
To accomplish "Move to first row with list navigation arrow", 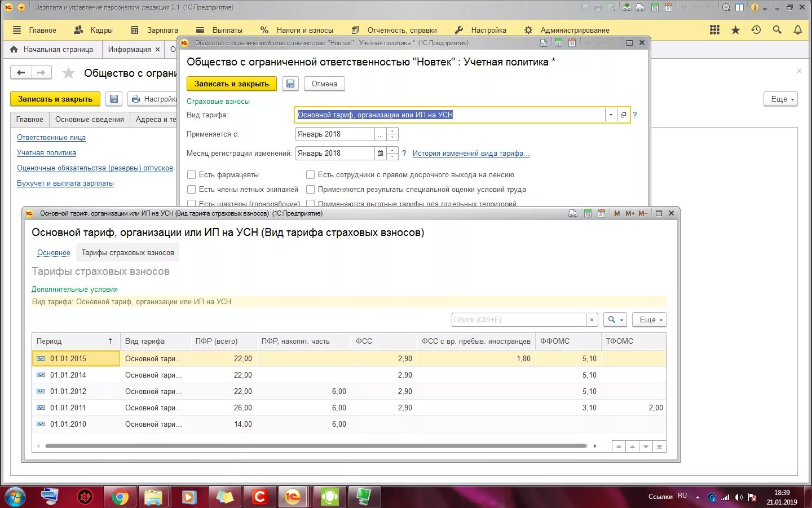I will [619, 446].
